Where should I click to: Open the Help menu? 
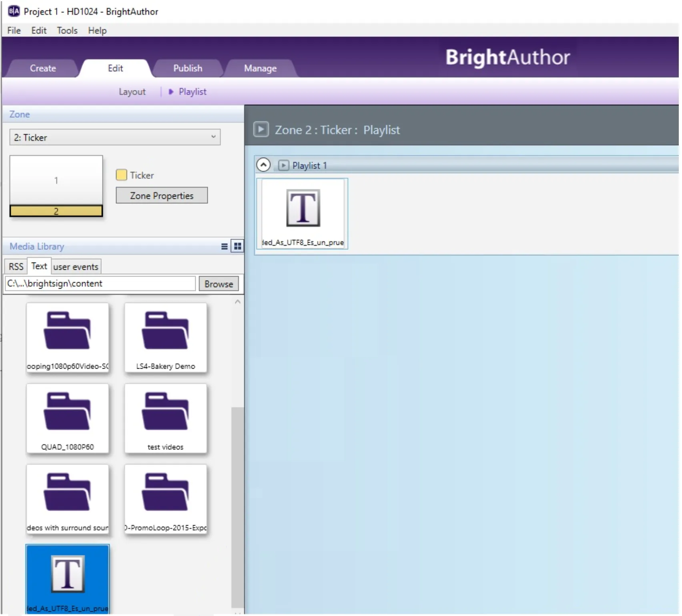(x=97, y=30)
